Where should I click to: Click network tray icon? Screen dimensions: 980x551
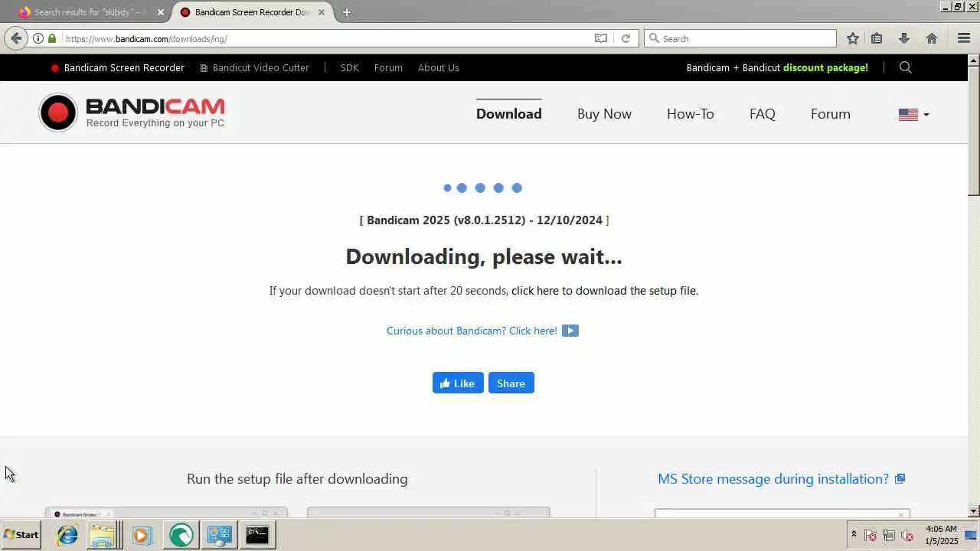click(x=889, y=535)
